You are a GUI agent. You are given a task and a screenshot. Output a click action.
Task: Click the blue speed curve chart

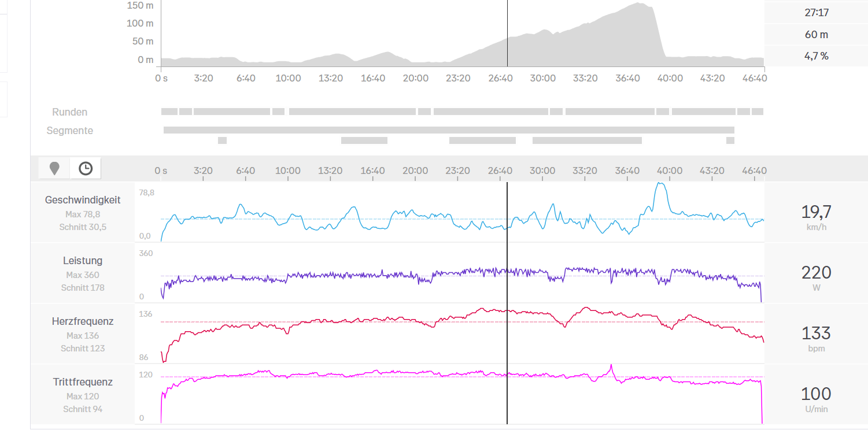(x=462, y=212)
